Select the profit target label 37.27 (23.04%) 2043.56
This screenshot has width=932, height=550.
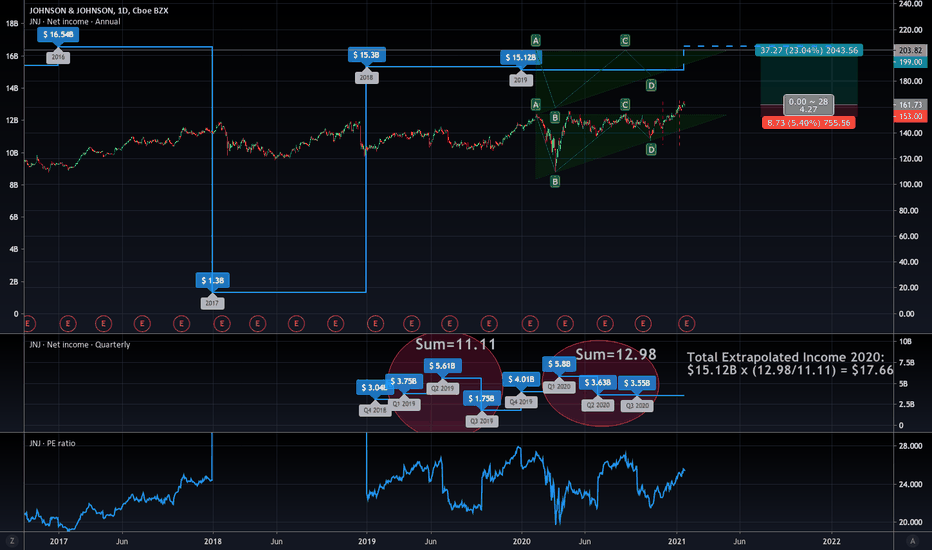click(x=809, y=50)
